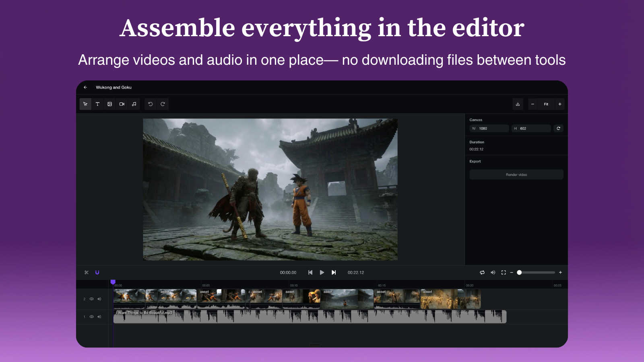644x362 pixels.
Task: Click the canvas size refresh/swap icon
Action: 559,128
